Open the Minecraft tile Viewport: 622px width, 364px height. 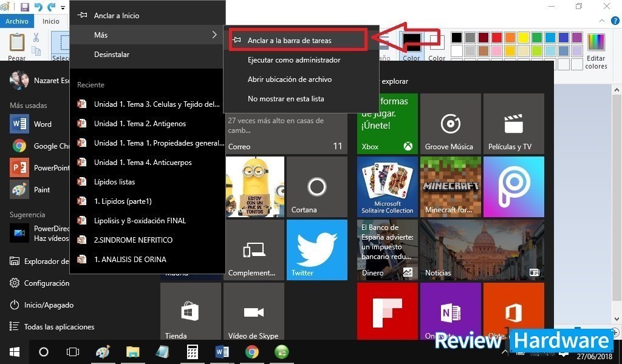450,186
